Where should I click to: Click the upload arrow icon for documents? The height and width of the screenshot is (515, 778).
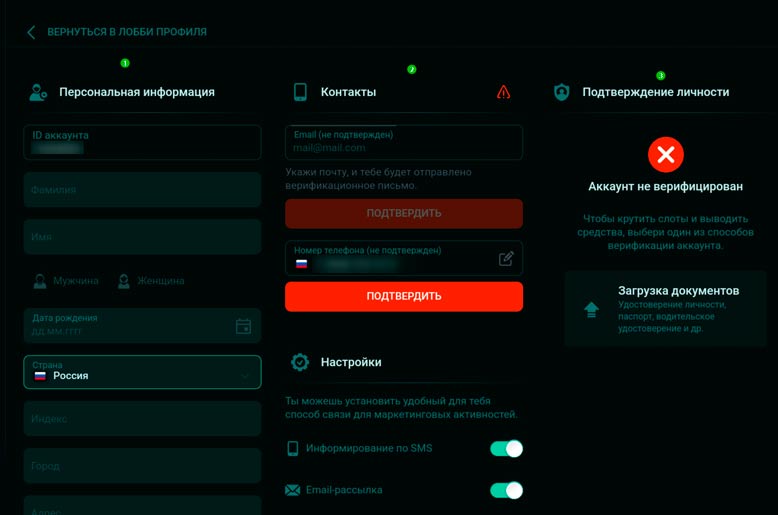pyautogui.click(x=591, y=309)
